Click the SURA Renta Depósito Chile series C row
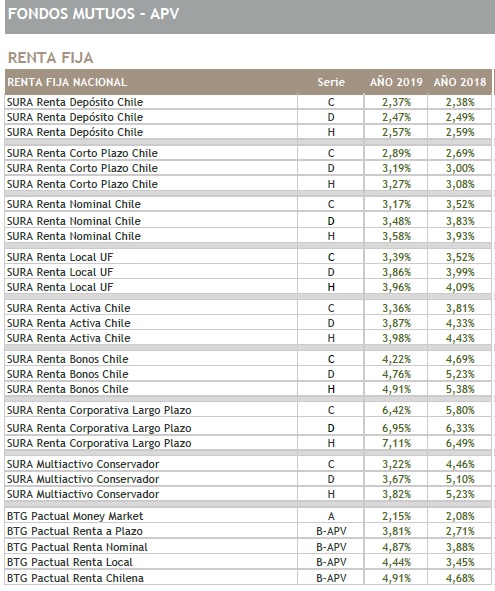495x591 pixels. tap(248, 102)
